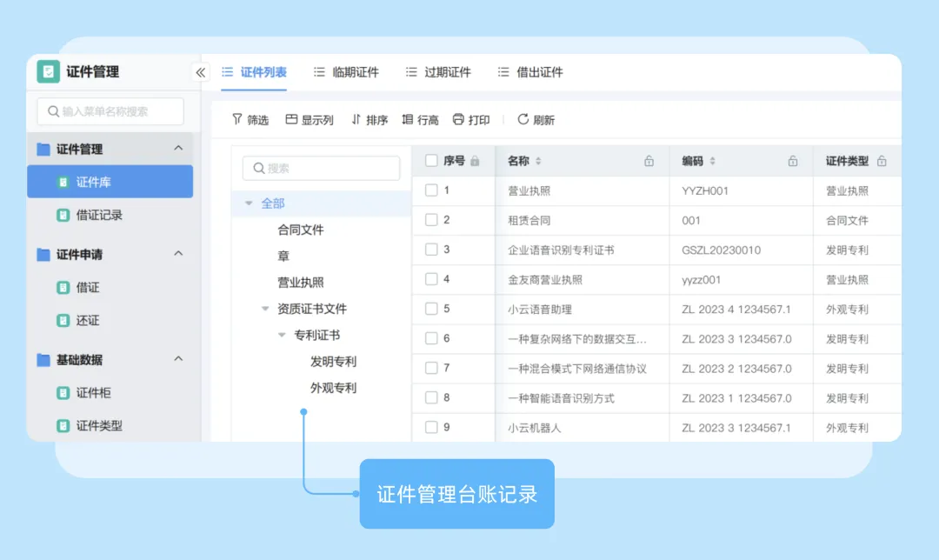Image resolution: width=939 pixels, height=560 pixels.
Task: Collapse the 专利证书 tree node
Action: (282, 335)
